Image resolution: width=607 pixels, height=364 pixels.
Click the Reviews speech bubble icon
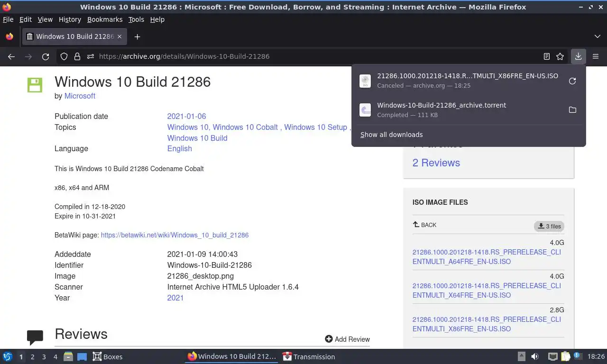point(35,337)
